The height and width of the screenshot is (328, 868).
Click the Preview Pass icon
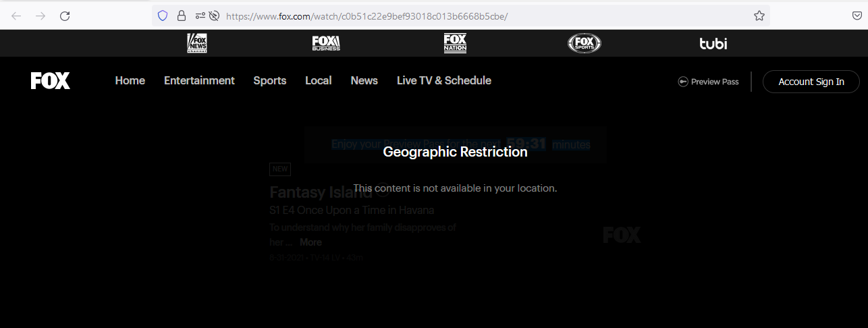(683, 82)
